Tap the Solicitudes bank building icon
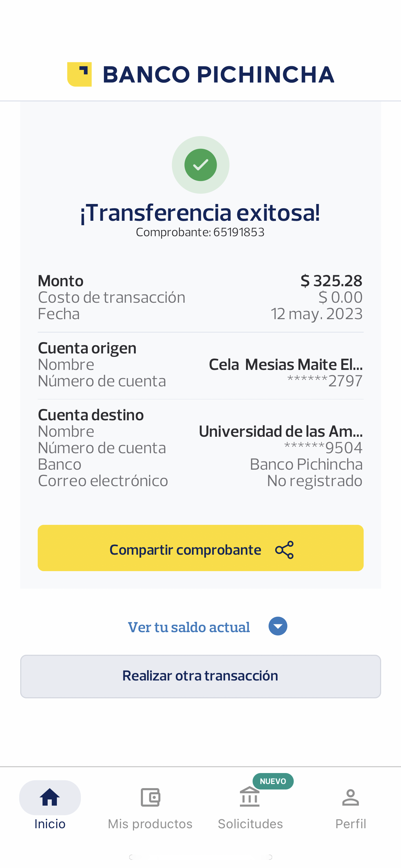 pyautogui.click(x=250, y=797)
